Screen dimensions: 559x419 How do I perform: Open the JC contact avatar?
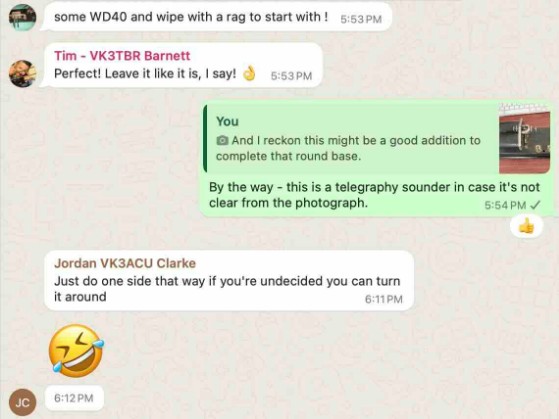click(x=22, y=402)
